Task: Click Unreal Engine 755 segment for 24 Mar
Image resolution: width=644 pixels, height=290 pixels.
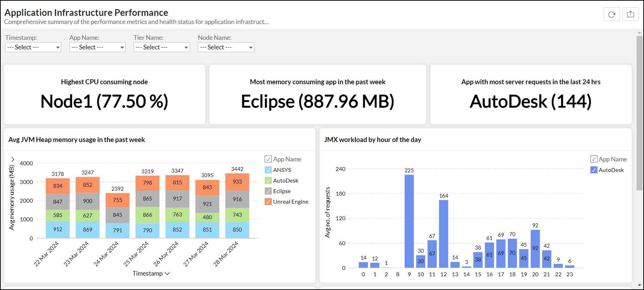Action: pos(118,200)
